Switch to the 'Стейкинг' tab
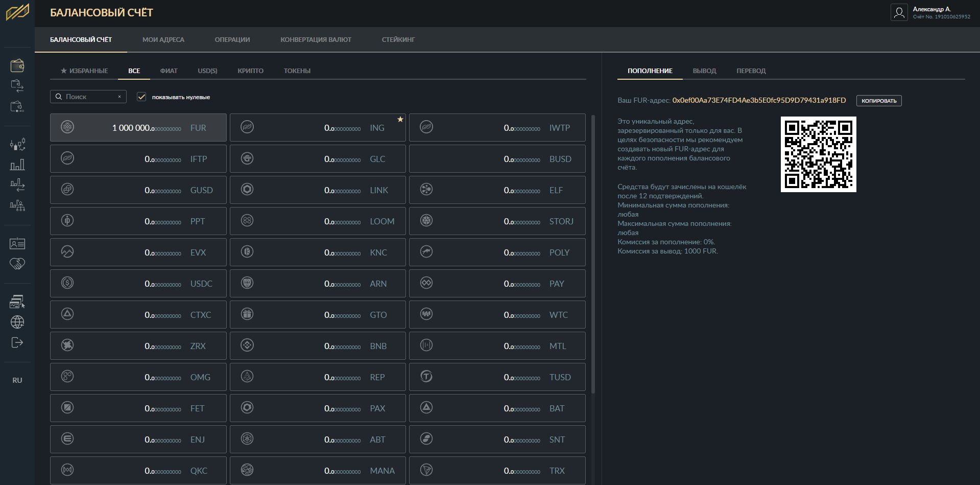Viewport: 980px width, 485px height. pos(398,39)
